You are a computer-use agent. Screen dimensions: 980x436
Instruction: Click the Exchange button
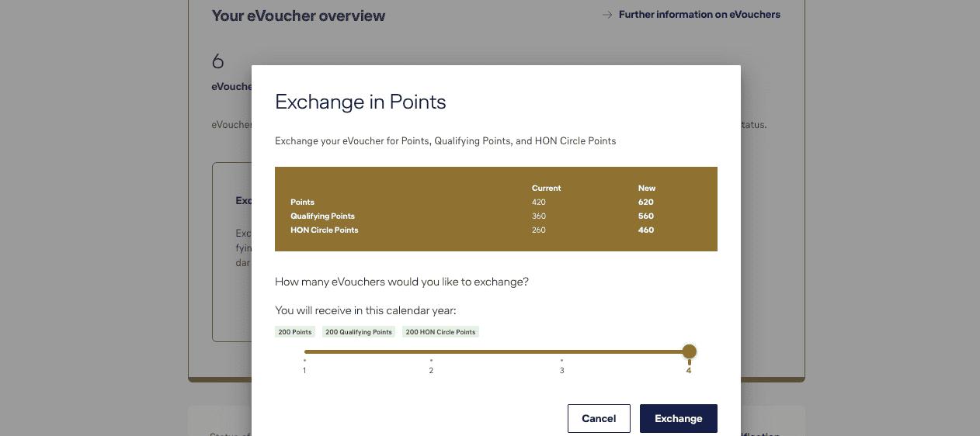tap(678, 418)
